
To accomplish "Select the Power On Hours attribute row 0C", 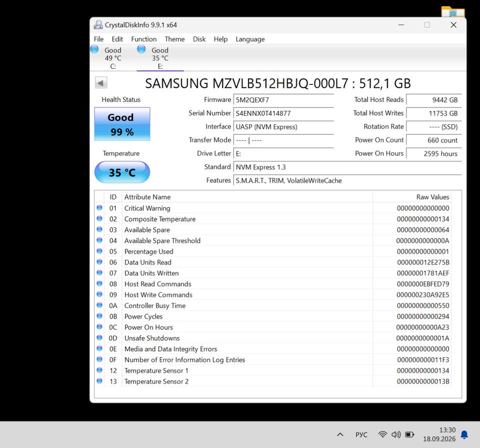I will click(x=273, y=327).
